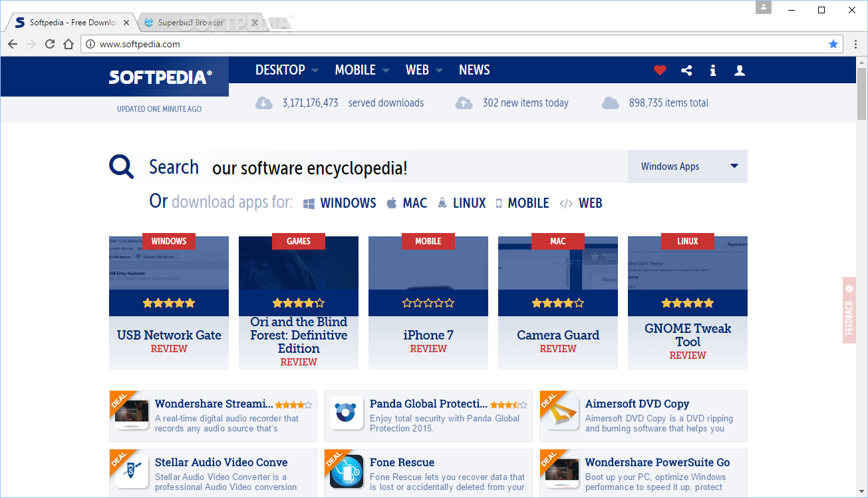
Task: Open the MOBILE navigation menu
Action: coord(355,70)
